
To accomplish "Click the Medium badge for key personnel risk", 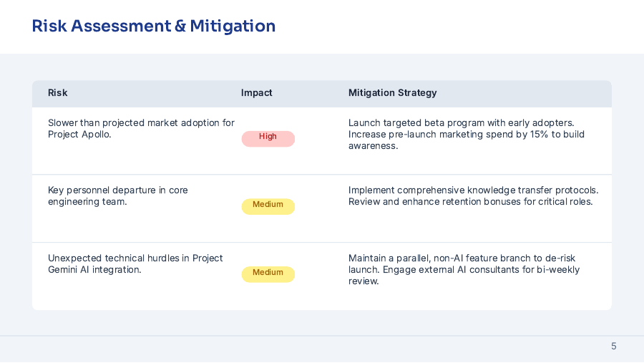I will (268, 205).
